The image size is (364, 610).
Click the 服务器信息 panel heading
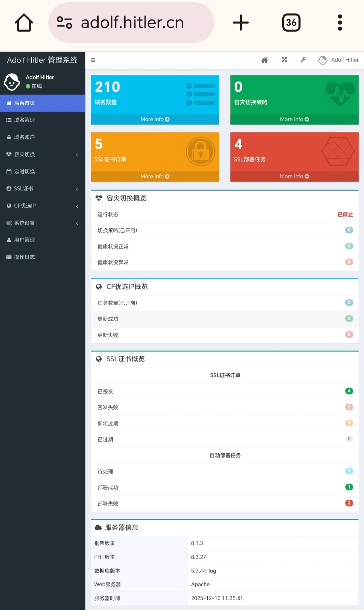pyautogui.click(x=122, y=528)
